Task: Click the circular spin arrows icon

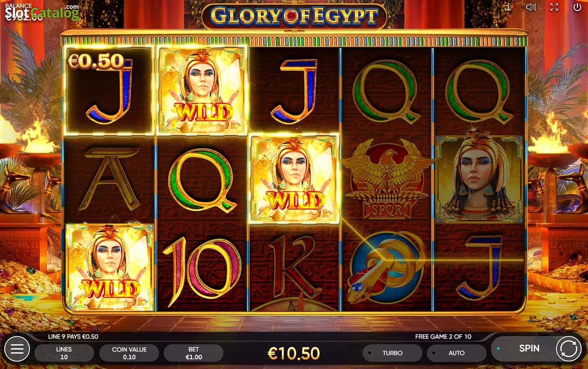Action: coord(568,349)
